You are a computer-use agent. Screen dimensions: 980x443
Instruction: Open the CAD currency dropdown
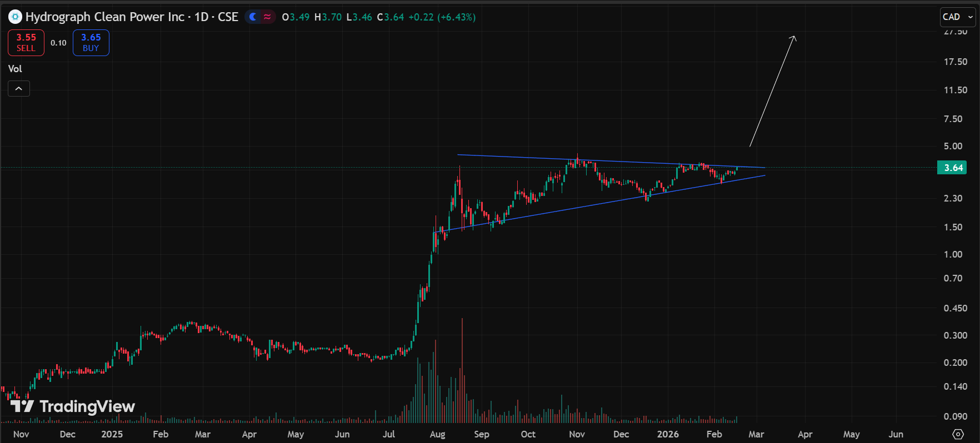click(958, 17)
